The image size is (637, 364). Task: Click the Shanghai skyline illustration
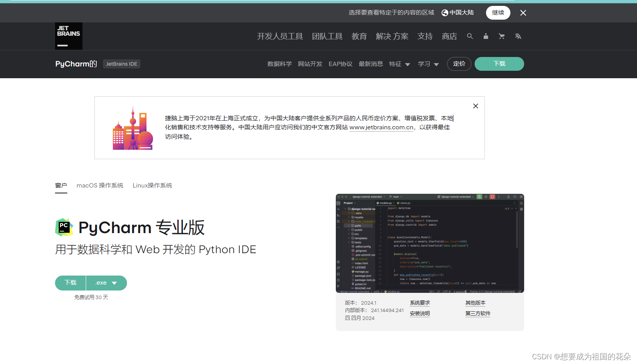[x=133, y=128]
